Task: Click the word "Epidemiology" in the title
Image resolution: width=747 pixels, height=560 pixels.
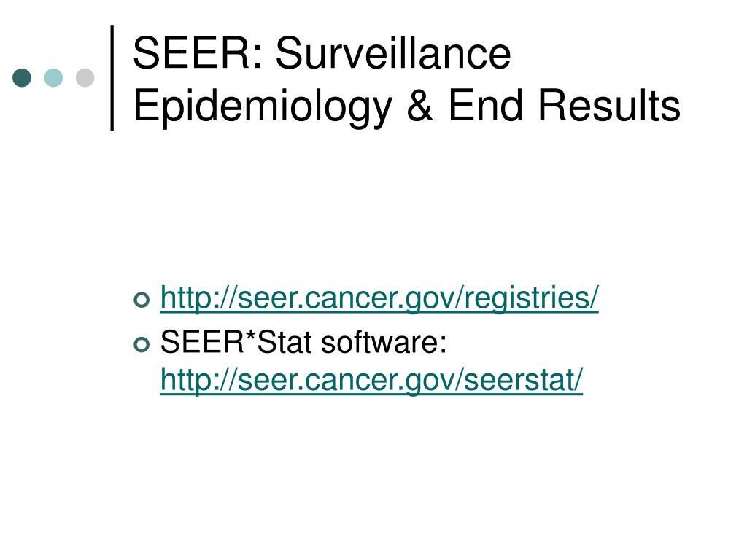Action: click(x=263, y=107)
